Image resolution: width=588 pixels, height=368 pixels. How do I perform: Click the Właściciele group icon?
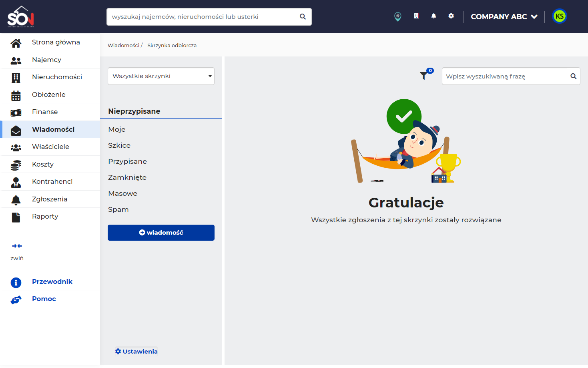[x=16, y=147]
